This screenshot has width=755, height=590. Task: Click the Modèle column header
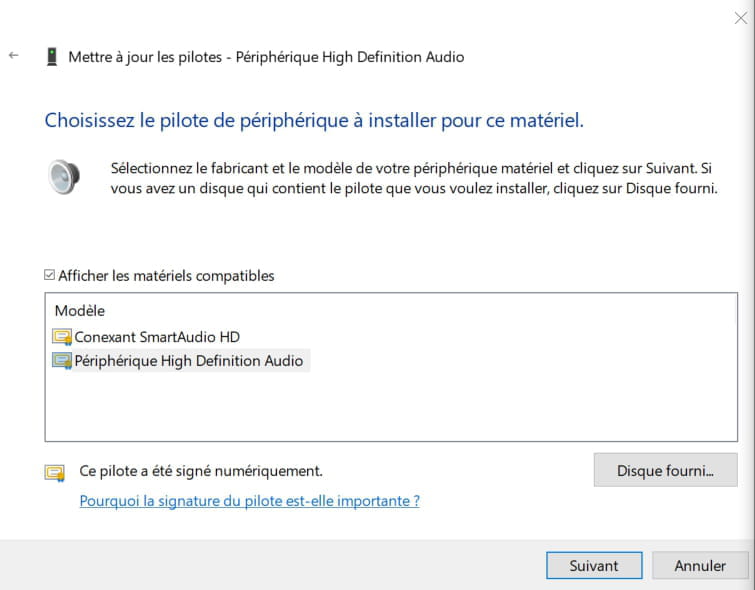click(80, 311)
